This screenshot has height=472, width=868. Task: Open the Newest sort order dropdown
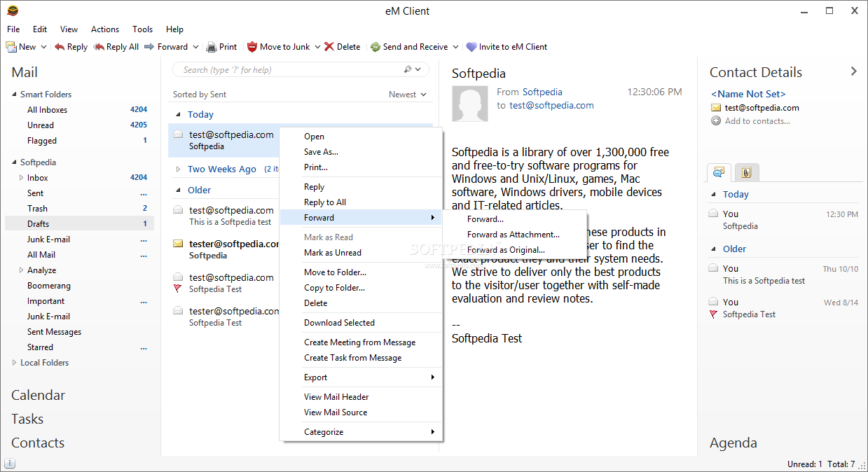click(408, 95)
